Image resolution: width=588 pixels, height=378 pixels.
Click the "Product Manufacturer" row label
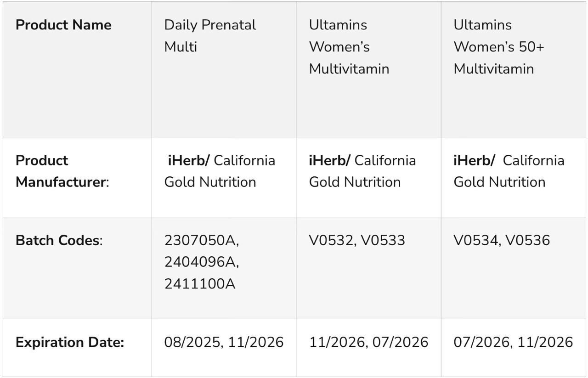tap(62, 171)
